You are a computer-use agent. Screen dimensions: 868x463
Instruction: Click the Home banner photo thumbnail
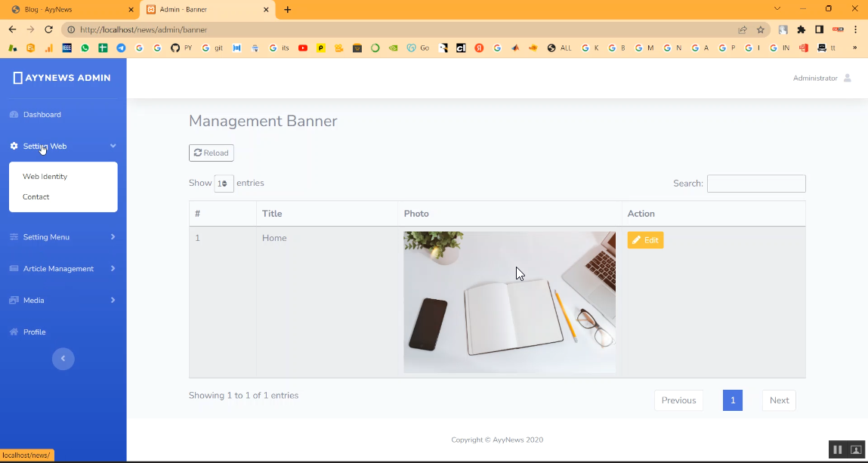509,302
